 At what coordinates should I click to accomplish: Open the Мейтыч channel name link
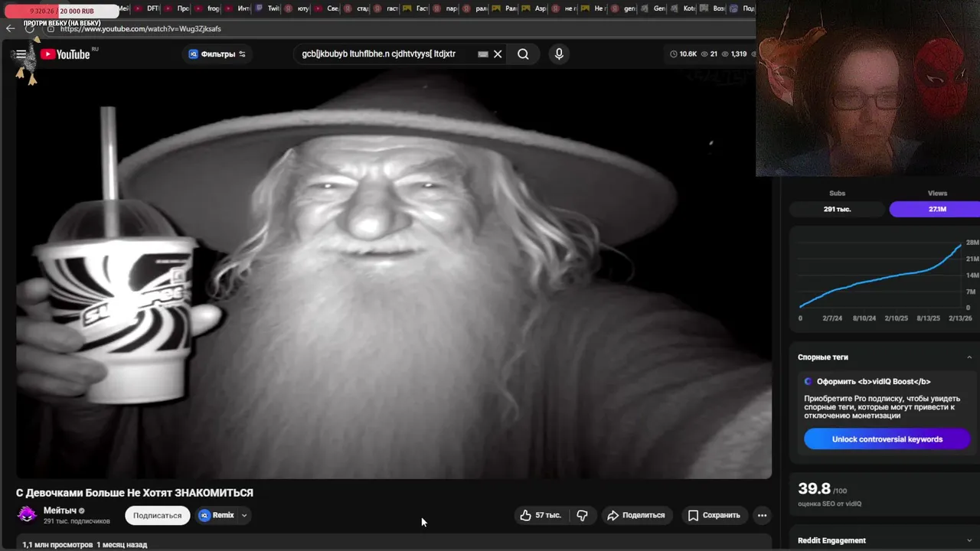pyautogui.click(x=60, y=510)
